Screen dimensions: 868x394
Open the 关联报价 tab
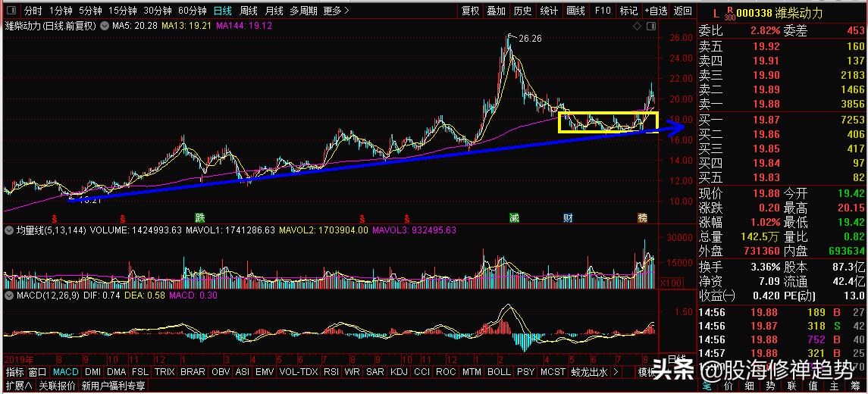click(56, 385)
